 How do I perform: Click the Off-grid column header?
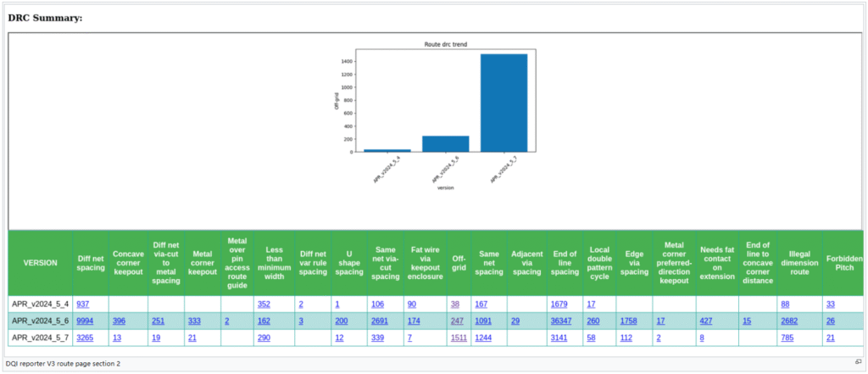(459, 263)
